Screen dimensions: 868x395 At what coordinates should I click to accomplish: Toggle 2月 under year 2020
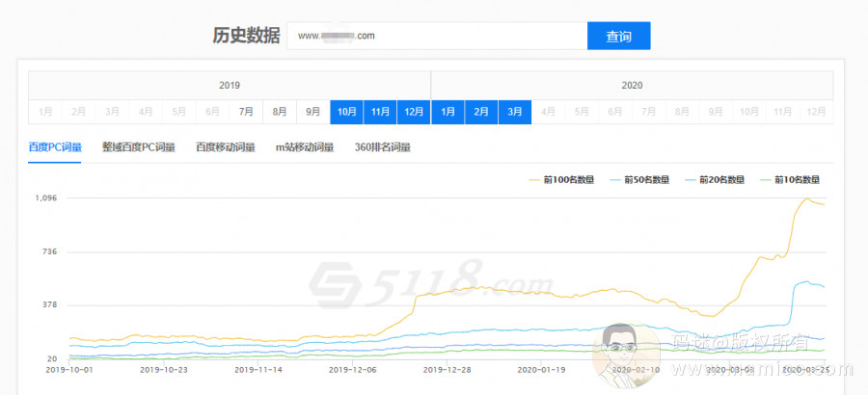click(x=481, y=112)
